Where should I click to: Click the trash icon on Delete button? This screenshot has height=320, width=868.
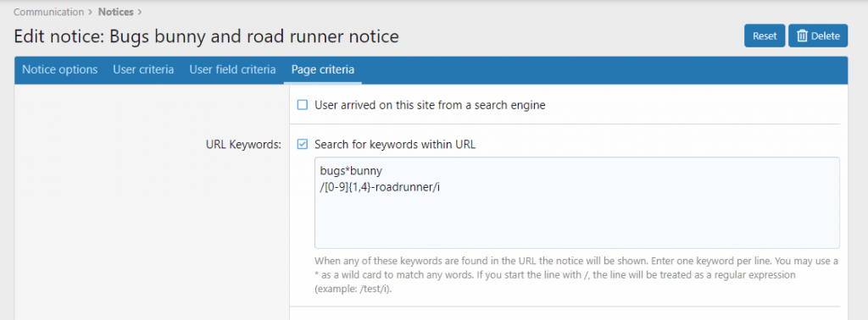click(802, 36)
